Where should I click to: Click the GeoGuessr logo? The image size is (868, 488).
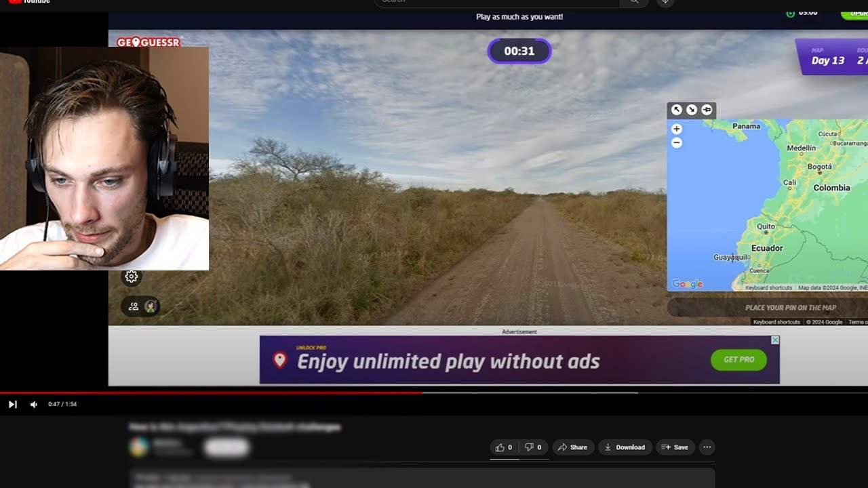[x=149, y=42]
